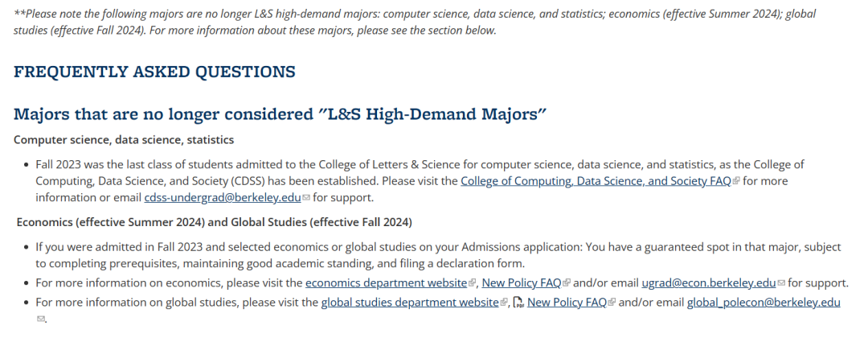Click the PDF file icon before New Policy FAQ
868x338 pixels.
518,303
